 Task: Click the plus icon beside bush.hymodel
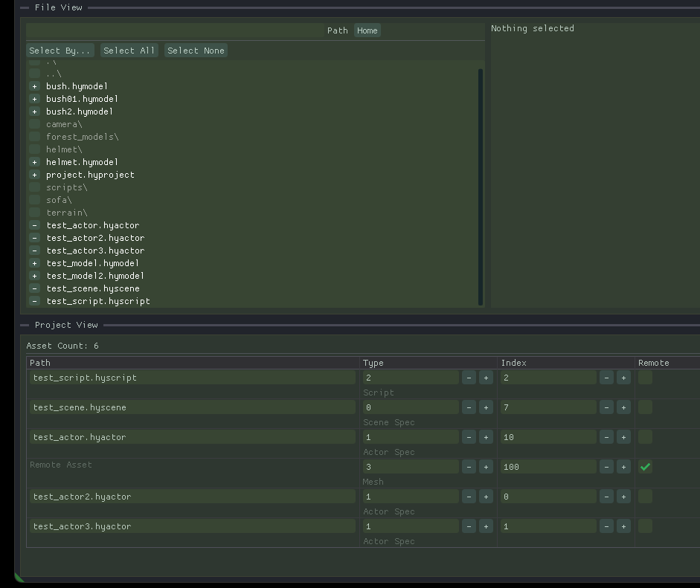click(x=34, y=86)
